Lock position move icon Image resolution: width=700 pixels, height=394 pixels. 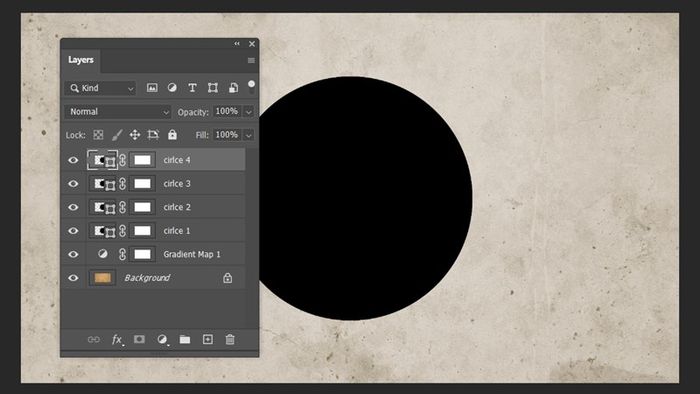point(135,135)
